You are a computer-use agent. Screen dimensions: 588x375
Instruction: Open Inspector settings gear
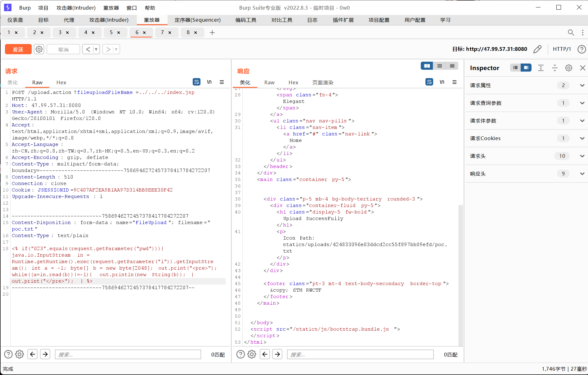568,68
